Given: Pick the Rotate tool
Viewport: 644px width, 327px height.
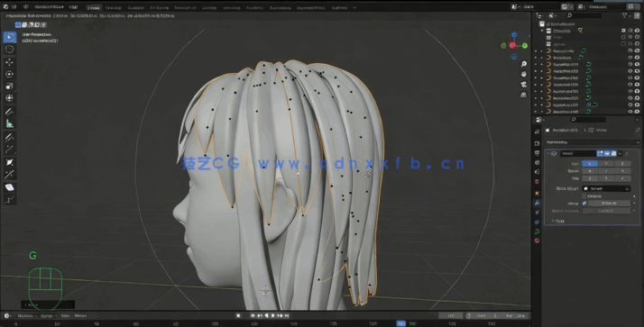Looking at the screenshot, I should pyautogui.click(x=9, y=74).
